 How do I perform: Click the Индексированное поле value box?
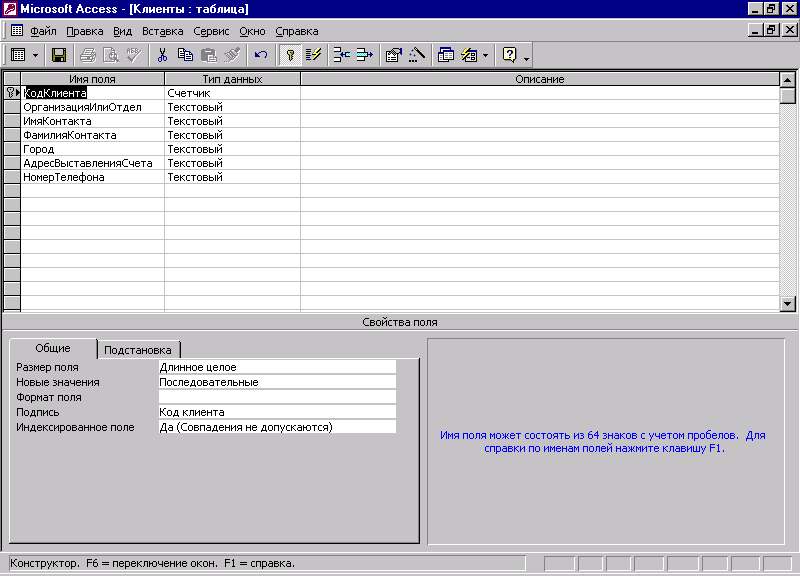click(277, 427)
